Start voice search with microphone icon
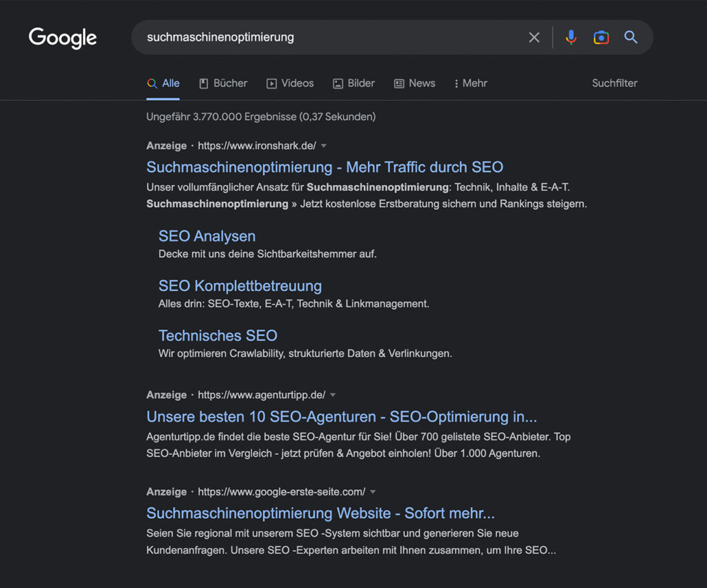Image resolution: width=707 pixels, height=588 pixels. 571,37
